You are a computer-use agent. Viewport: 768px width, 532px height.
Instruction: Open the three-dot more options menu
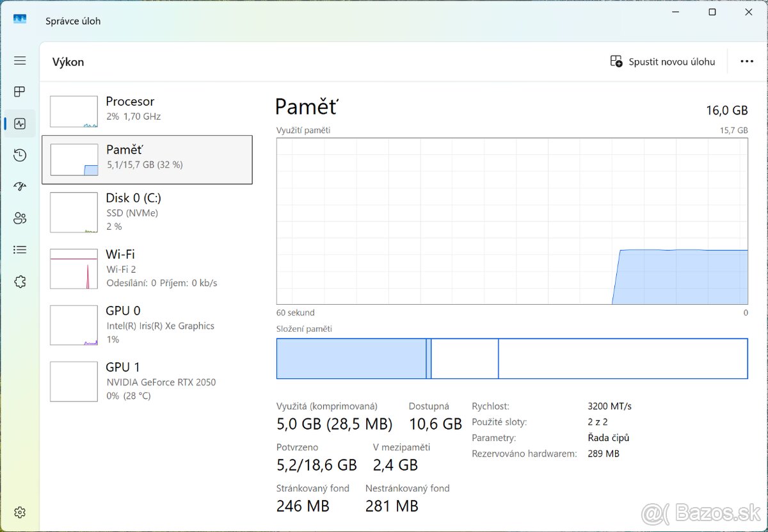747,61
